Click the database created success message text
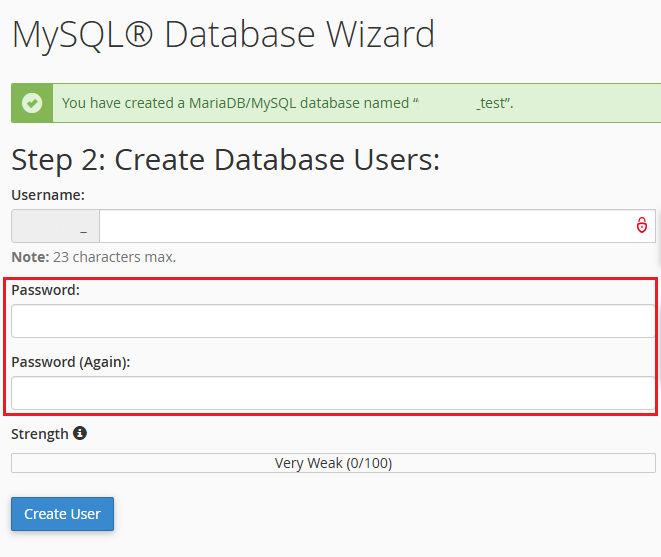 [288, 103]
